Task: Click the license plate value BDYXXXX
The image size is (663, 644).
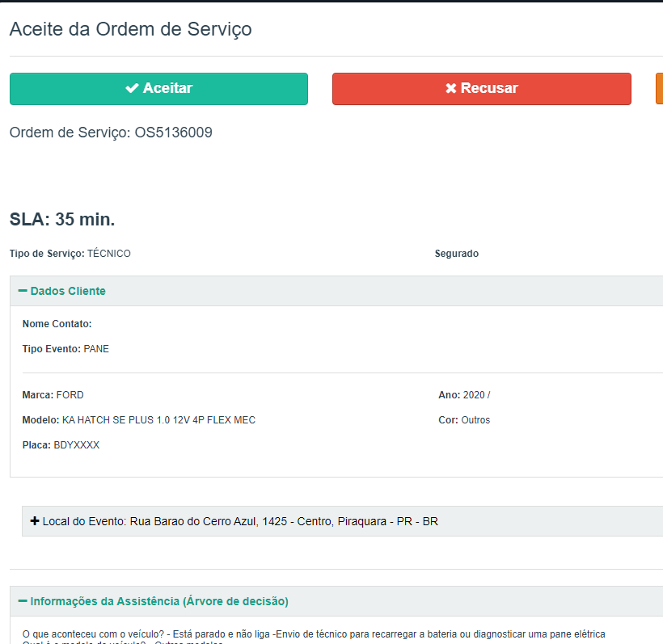Action: pyautogui.click(x=76, y=445)
